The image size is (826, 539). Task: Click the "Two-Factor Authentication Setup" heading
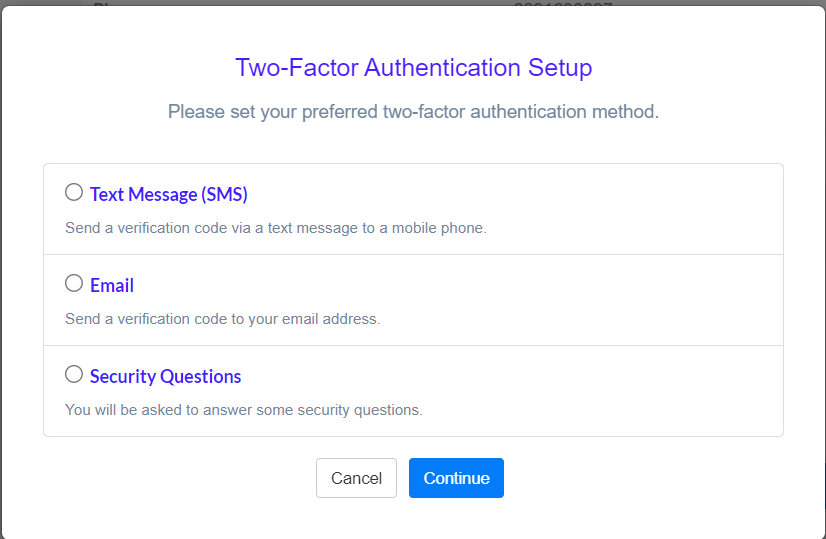(413, 68)
